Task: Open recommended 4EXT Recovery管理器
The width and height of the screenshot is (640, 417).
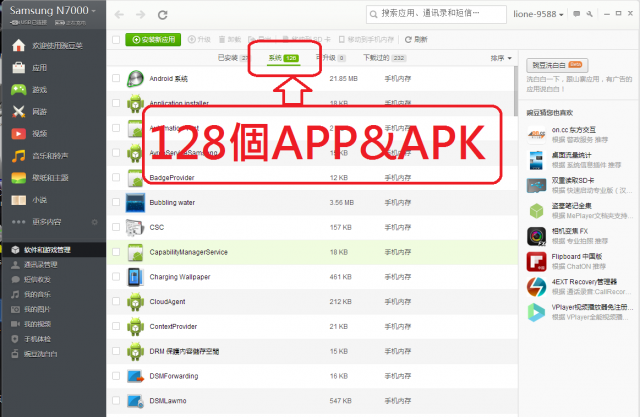Action: [580, 287]
